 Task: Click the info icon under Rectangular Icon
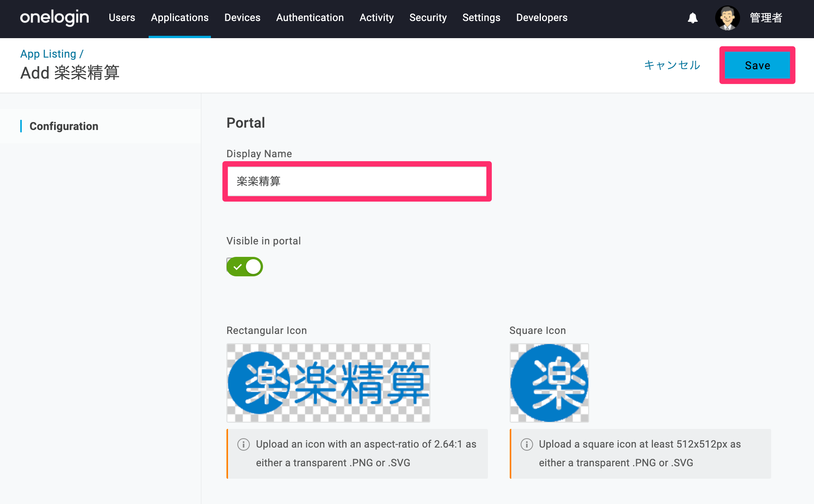click(x=244, y=444)
